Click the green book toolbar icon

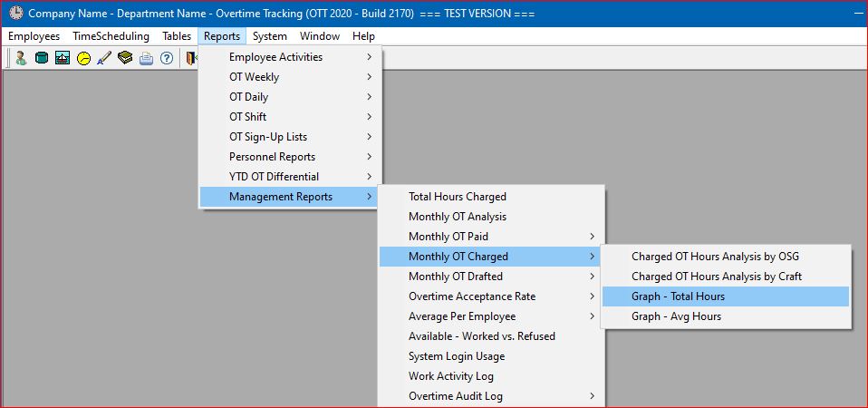click(125, 58)
